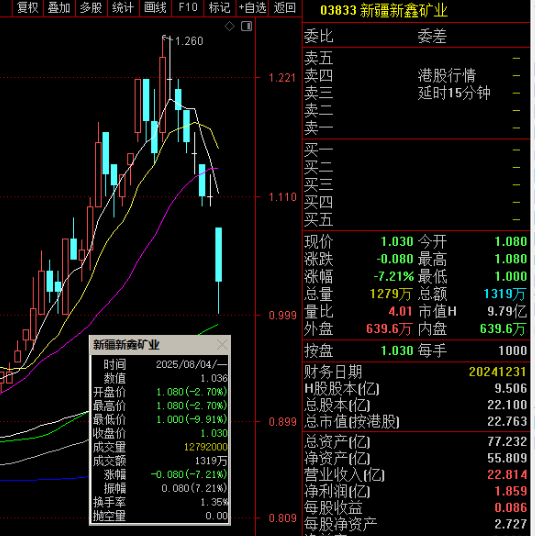The height and width of the screenshot is (536, 535).
Task: Click the 总市值 22.763 value
Action: click(x=507, y=421)
